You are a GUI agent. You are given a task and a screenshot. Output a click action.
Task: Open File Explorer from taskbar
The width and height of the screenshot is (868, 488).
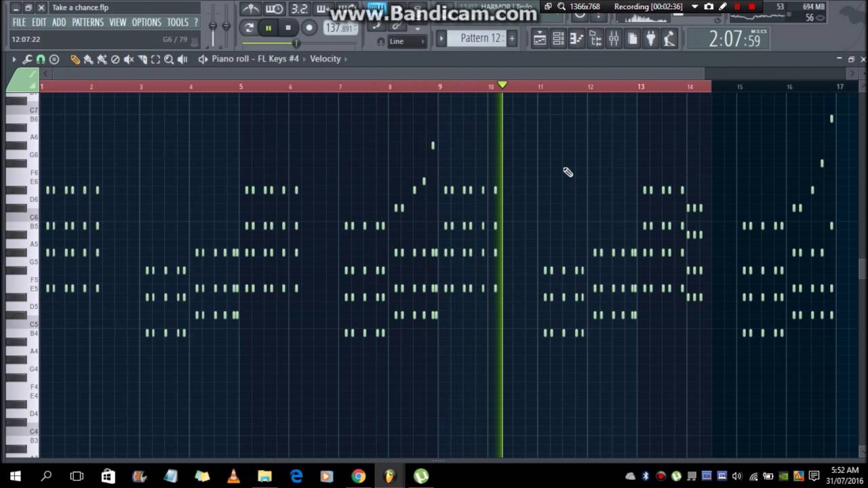tap(264, 476)
